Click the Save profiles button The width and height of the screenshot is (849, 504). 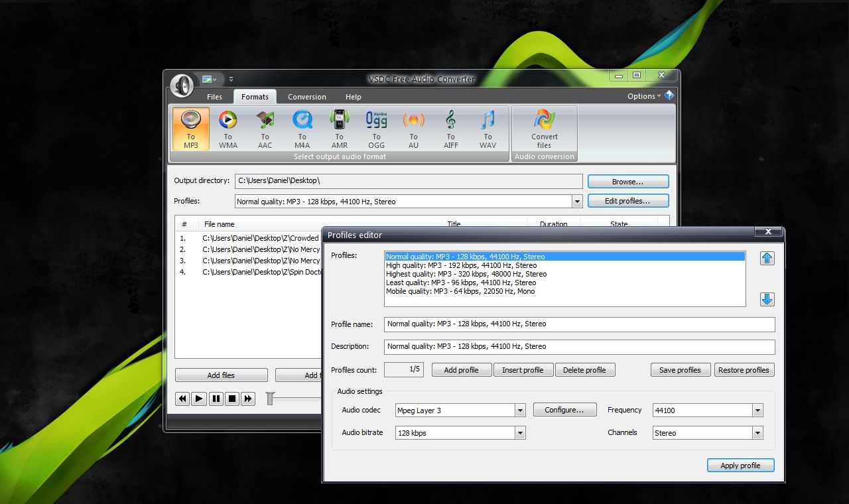coord(680,370)
